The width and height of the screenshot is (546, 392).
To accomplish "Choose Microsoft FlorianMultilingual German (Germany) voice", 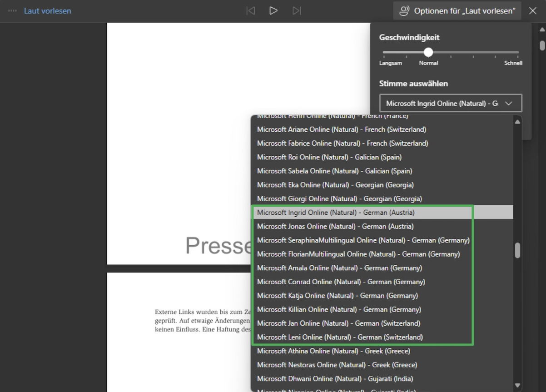I will 382,254.
